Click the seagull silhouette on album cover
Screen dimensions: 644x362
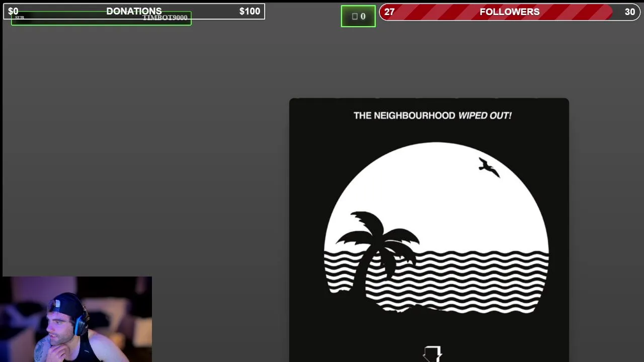pos(489,167)
